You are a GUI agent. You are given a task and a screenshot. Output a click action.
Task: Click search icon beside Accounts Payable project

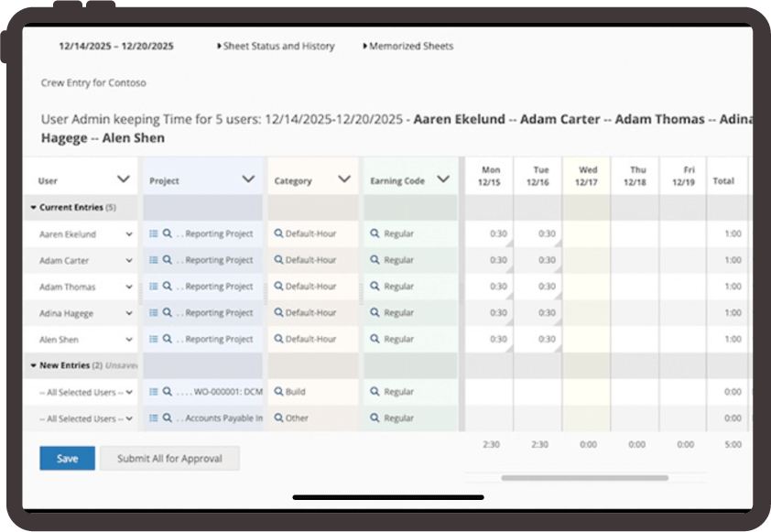coord(168,418)
